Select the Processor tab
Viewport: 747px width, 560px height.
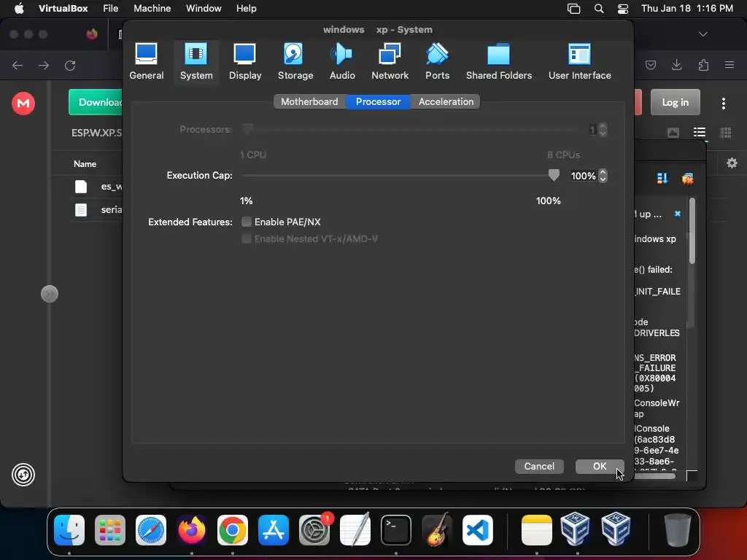(x=379, y=101)
